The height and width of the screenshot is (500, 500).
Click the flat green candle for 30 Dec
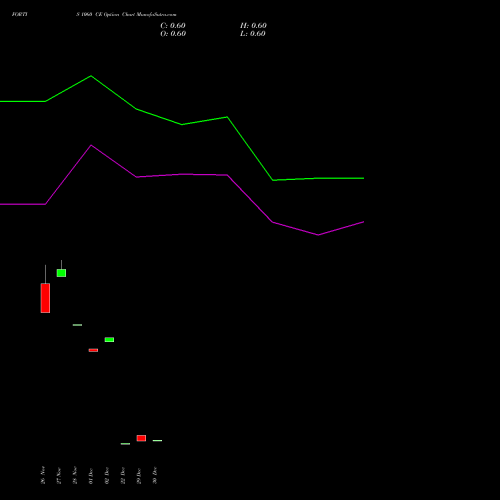click(157, 441)
